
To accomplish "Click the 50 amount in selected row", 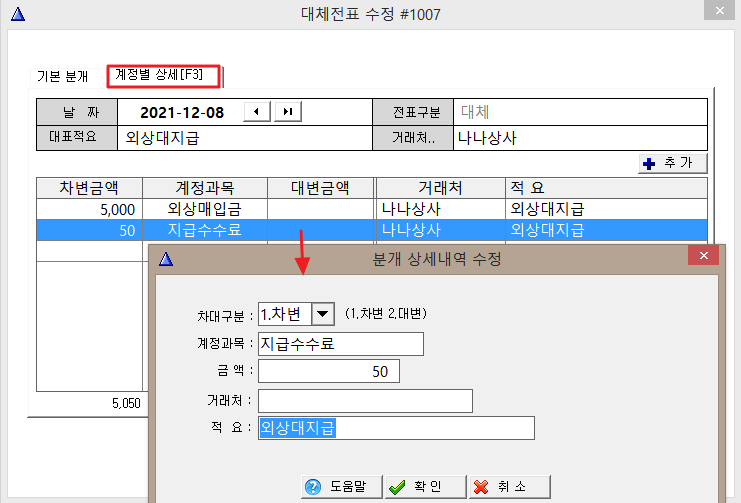I will (89, 230).
